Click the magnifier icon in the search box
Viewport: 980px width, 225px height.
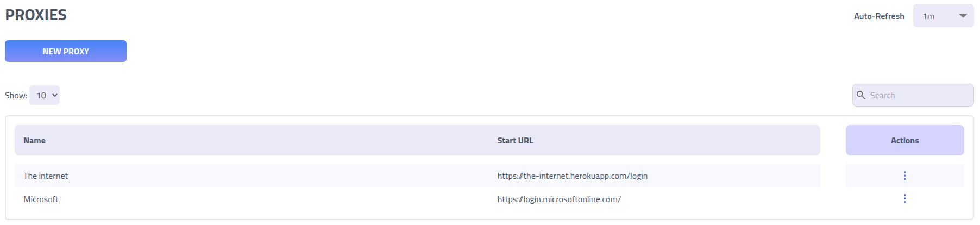861,95
